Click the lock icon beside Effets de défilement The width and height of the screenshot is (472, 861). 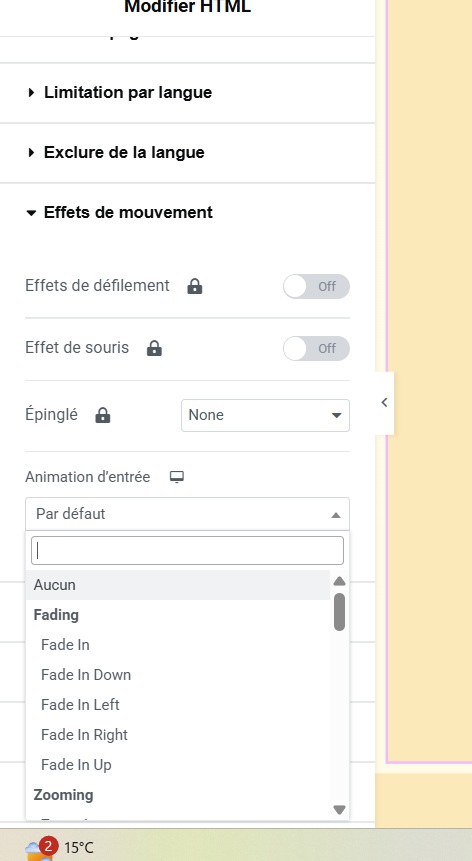pos(195,286)
